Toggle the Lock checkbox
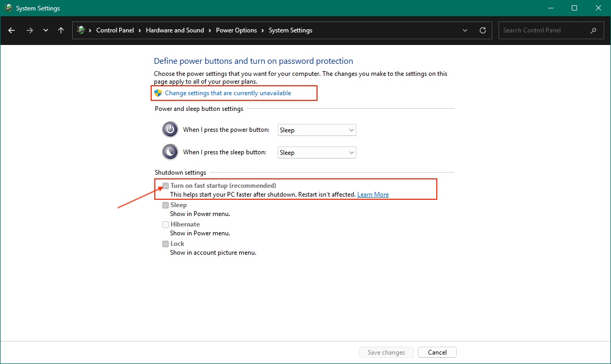The width and height of the screenshot is (611, 364). 166,244
